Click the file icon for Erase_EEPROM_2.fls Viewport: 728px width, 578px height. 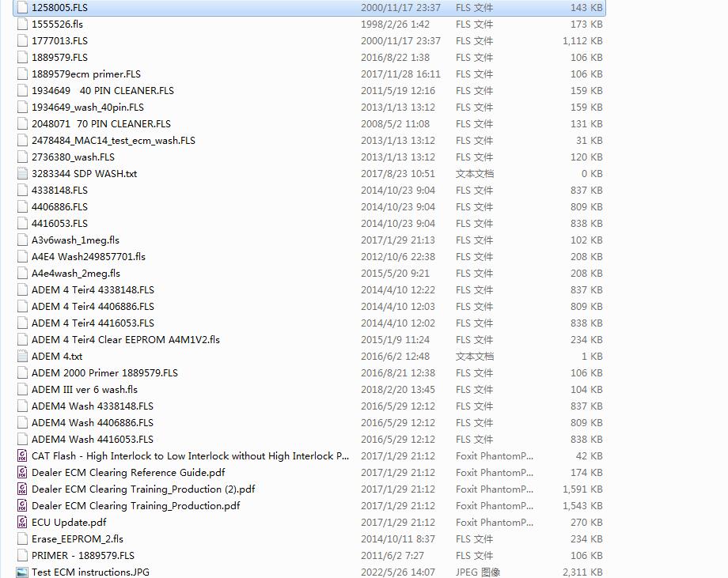click(22, 538)
